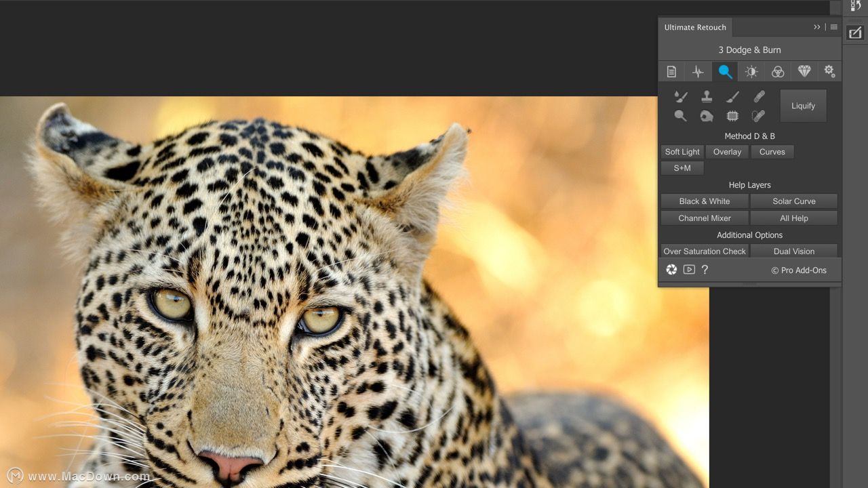Open the document tab icon in Ultimate Retouch
This screenshot has height=488, width=868.
coord(671,71)
